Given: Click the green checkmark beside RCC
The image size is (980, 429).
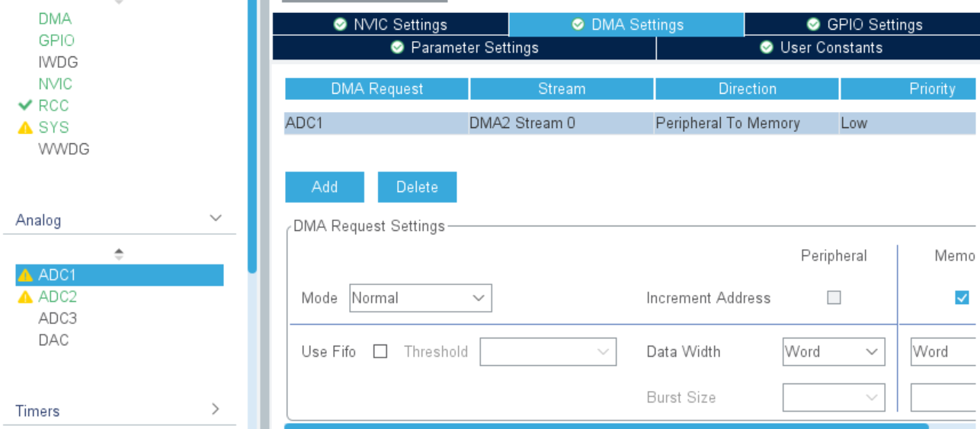Looking at the screenshot, I should click(25, 106).
